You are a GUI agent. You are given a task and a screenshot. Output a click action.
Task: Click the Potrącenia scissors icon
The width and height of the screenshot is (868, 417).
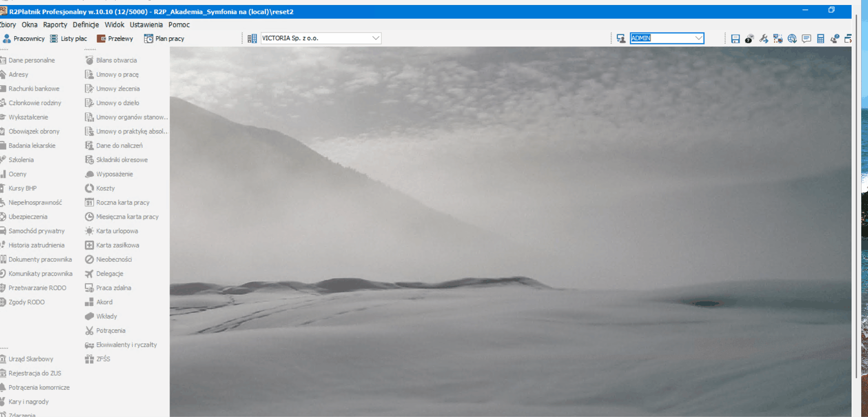(89, 331)
